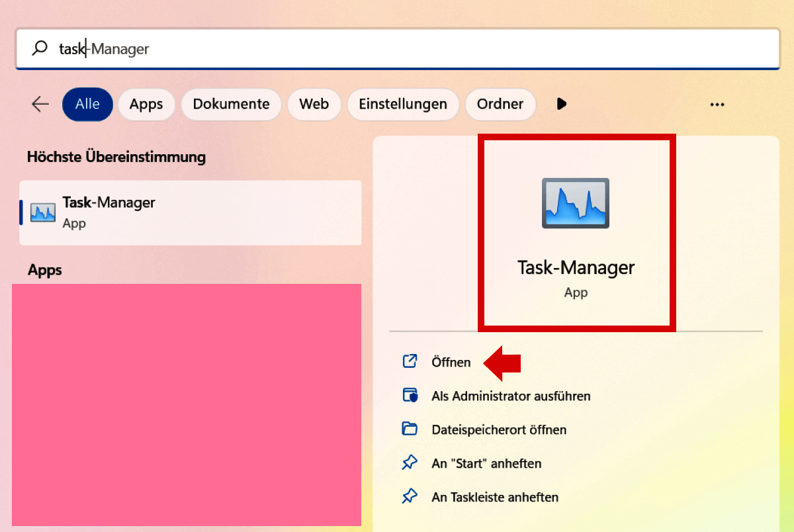The width and height of the screenshot is (794, 532).
Task: Click shield icon for Als Administrator ausführen
Action: (x=410, y=396)
